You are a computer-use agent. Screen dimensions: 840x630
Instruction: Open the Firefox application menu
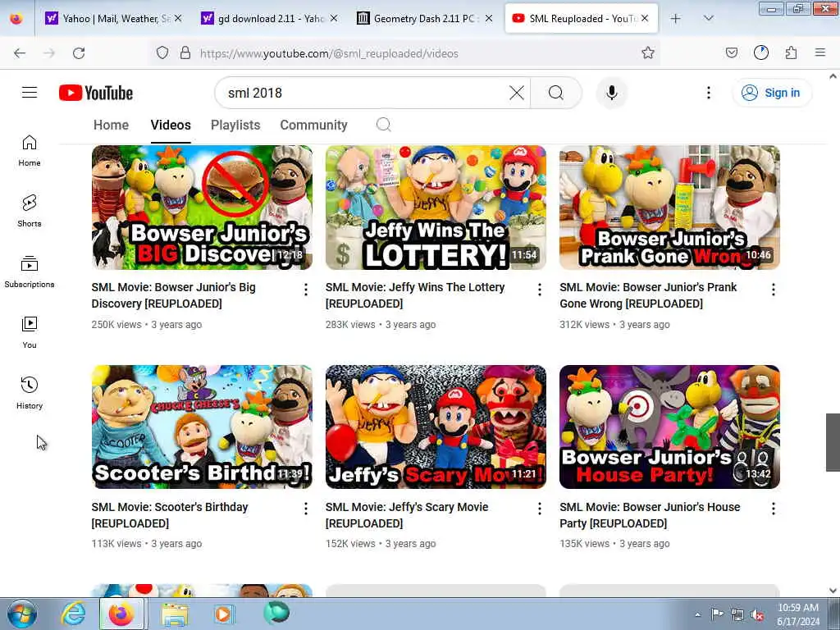819,53
